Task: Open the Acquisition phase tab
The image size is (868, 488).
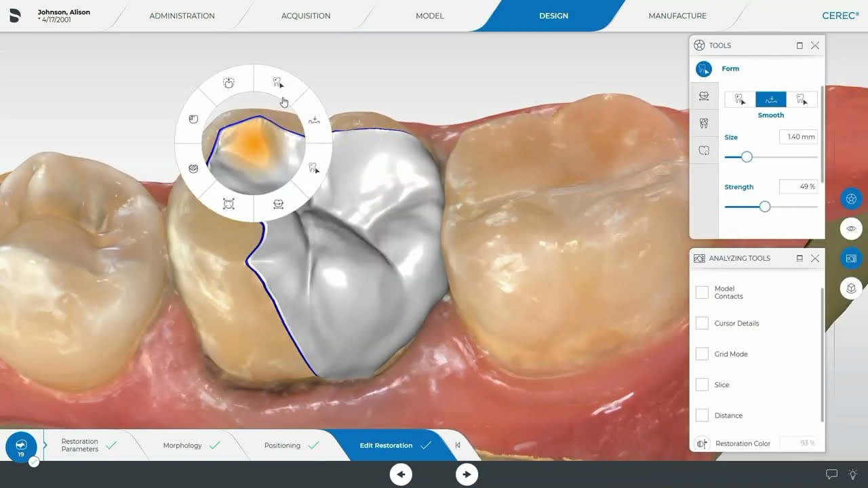Action: [306, 16]
